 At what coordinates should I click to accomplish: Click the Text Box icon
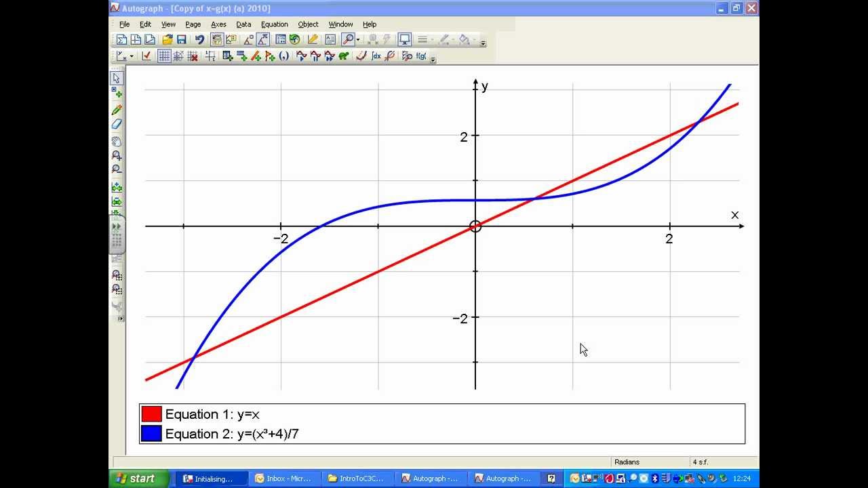pos(330,39)
